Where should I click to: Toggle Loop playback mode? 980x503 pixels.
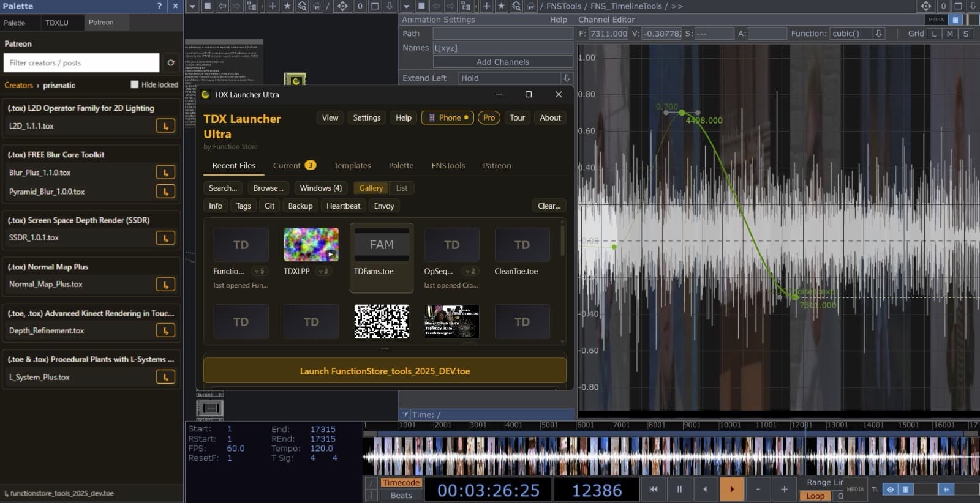click(x=815, y=496)
